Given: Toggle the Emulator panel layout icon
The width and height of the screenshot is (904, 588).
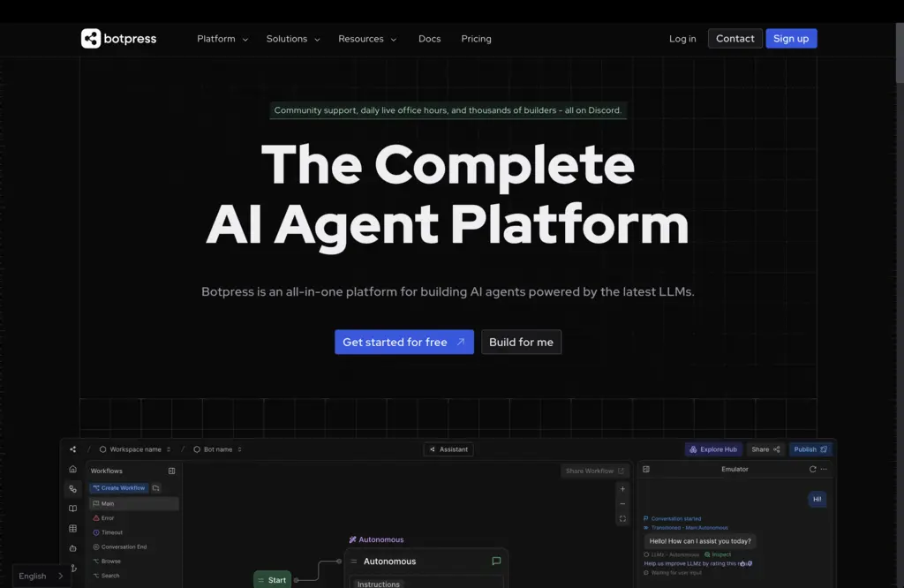Looking at the screenshot, I should pyautogui.click(x=646, y=469).
